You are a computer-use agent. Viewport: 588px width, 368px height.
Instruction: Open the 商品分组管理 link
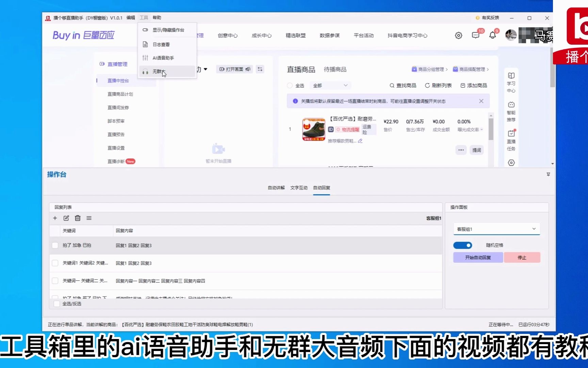(429, 69)
